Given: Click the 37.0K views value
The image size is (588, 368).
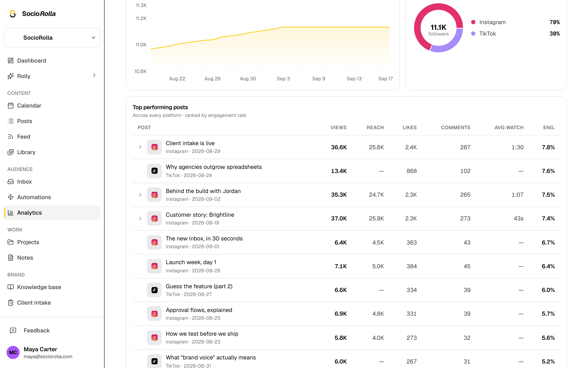Looking at the screenshot, I should 339,219.
